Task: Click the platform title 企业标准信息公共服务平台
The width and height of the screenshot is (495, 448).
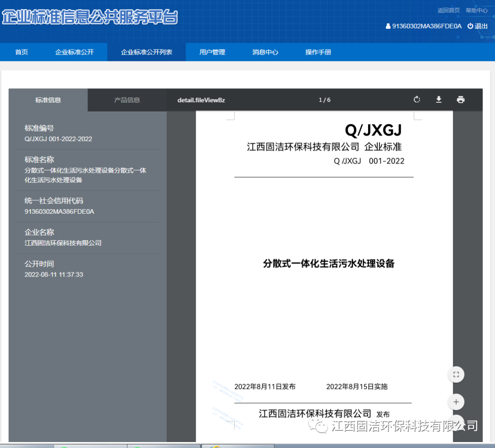Action: point(90,17)
